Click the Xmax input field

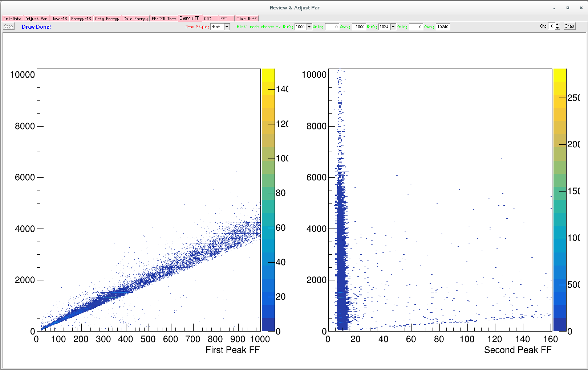359,27
